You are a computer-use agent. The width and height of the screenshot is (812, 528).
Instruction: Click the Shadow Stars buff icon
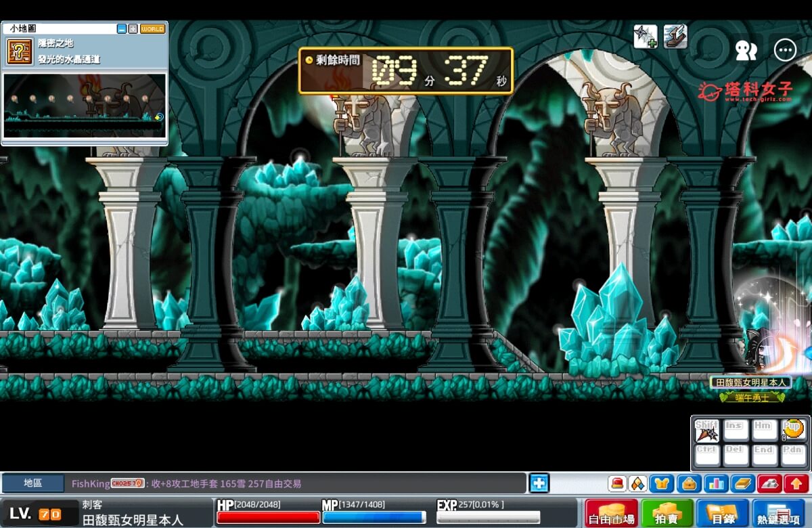[646, 37]
